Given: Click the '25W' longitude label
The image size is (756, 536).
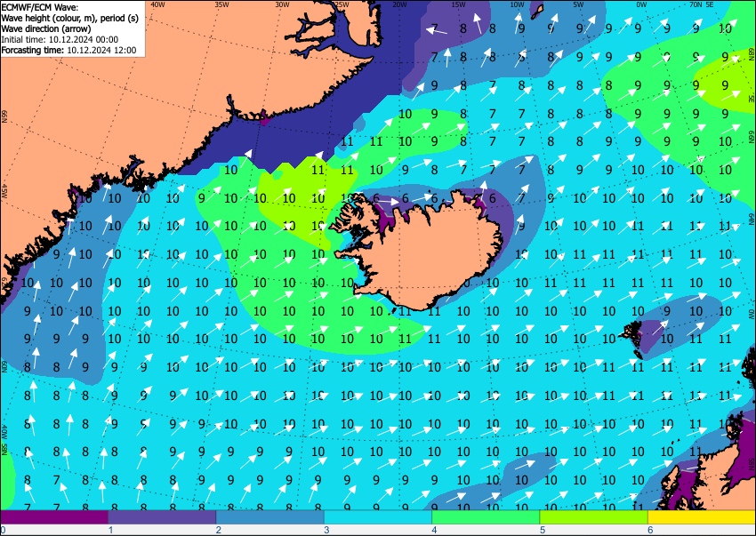Looking at the screenshot, I should point(342,4).
